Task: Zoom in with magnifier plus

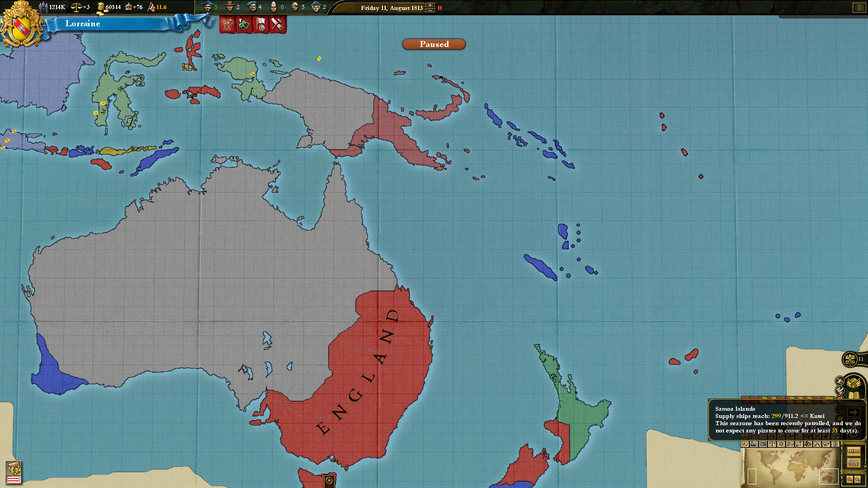Action: click(x=849, y=479)
